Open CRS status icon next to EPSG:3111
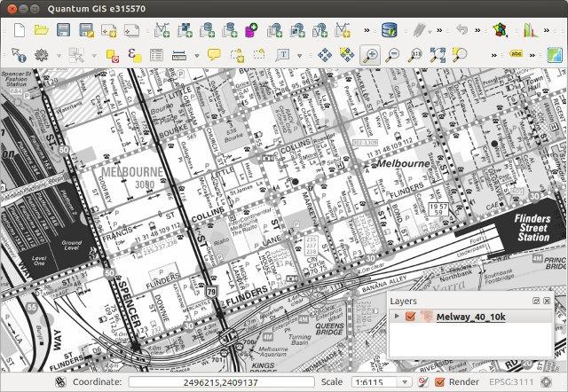568x392 pixels. [x=546, y=382]
